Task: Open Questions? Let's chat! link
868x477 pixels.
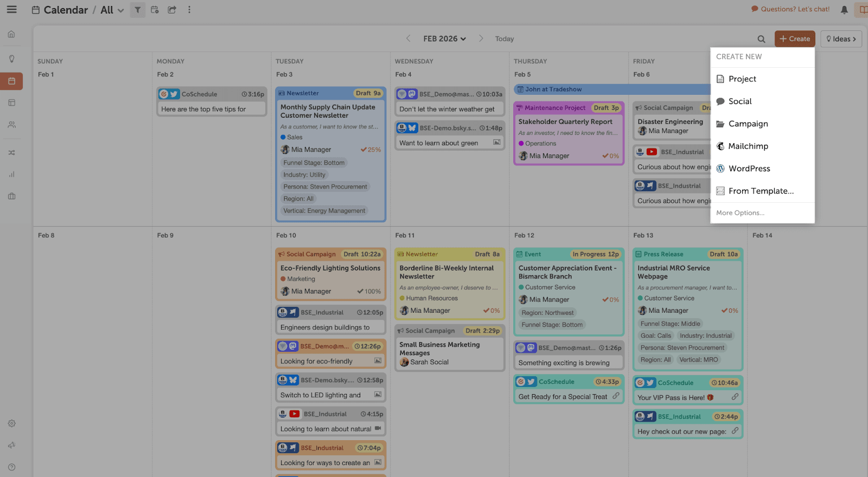Action: [790, 9]
